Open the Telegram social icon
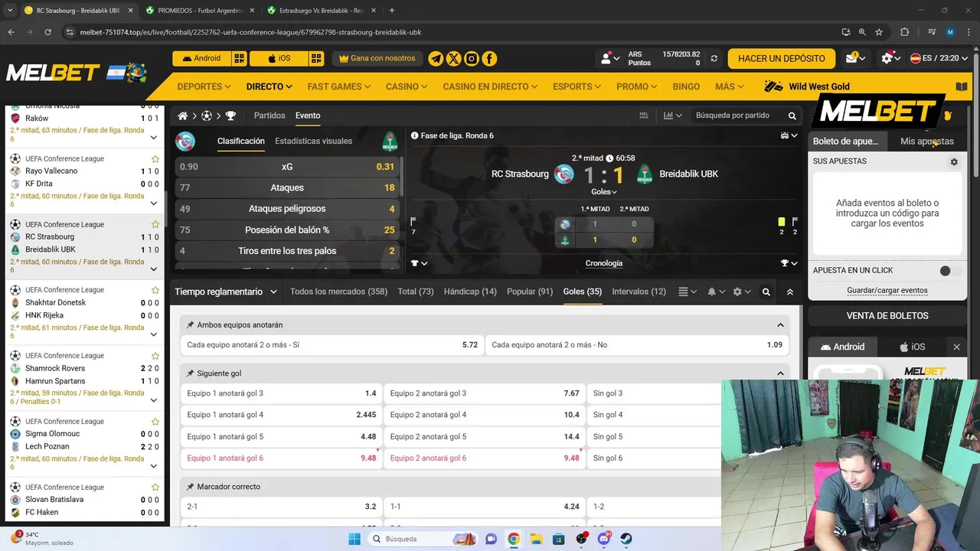 pos(436,58)
